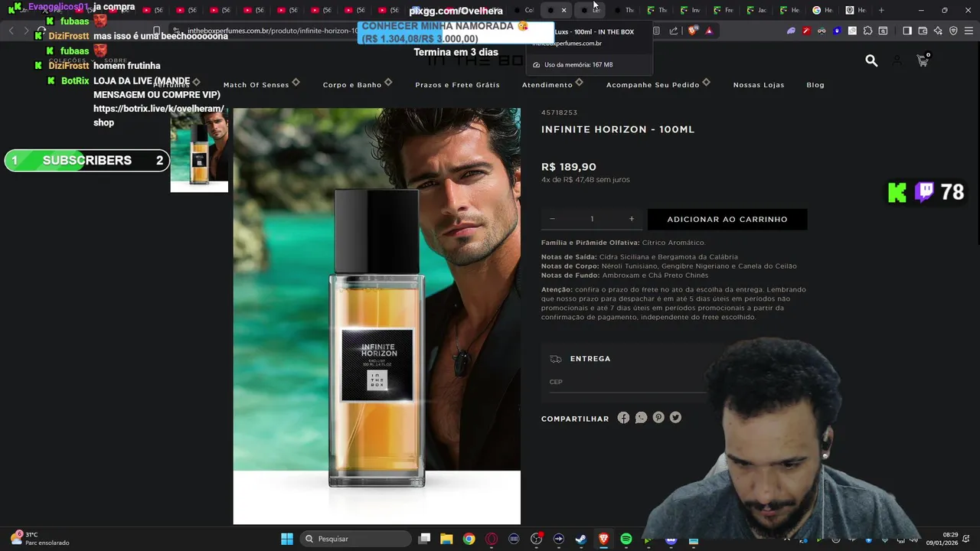
Task: Expand Match Of Senses menu arrow
Action: click(x=296, y=82)
